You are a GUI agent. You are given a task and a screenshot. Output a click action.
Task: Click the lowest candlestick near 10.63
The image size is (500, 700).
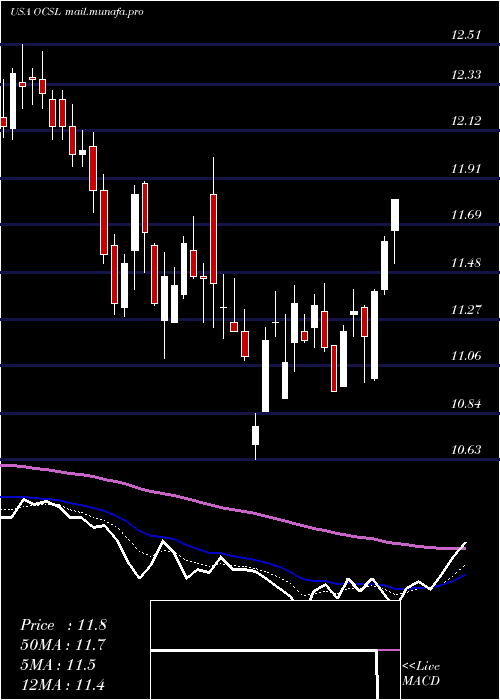tap(255, 435)
